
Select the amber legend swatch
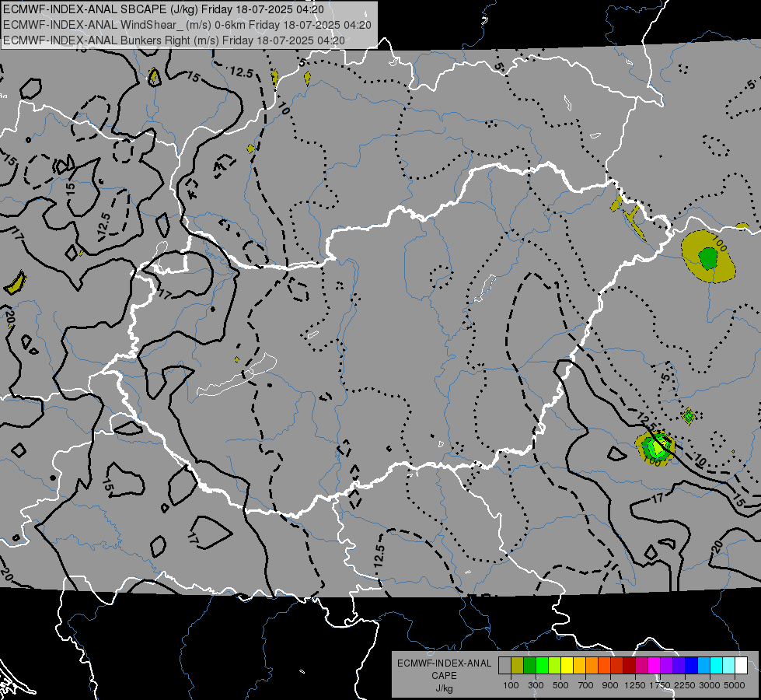pos(579,666)
